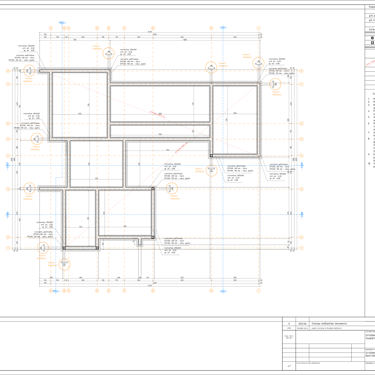Click the black column square at the tall room's corner
375x375 pixels.
(x=211, y=155)
